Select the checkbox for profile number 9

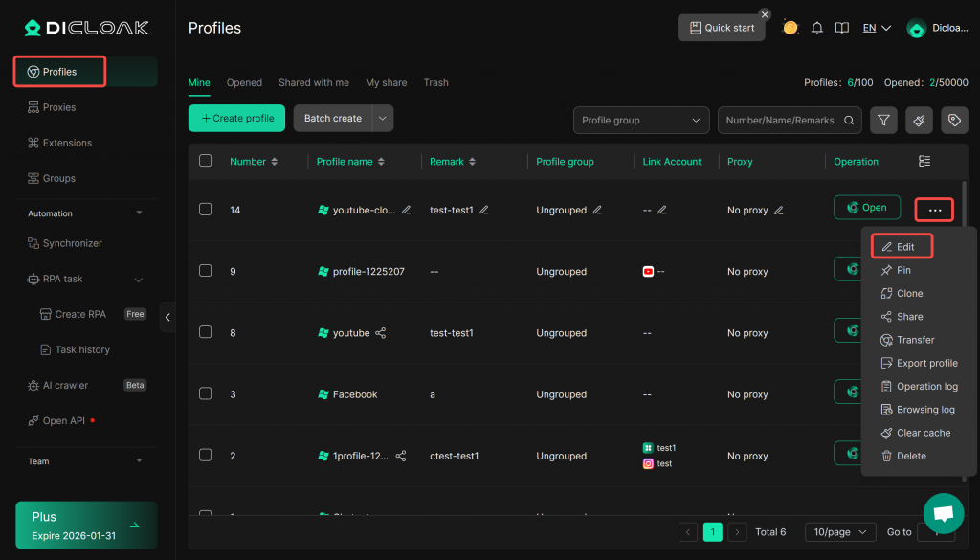click(x=205, y=271)
